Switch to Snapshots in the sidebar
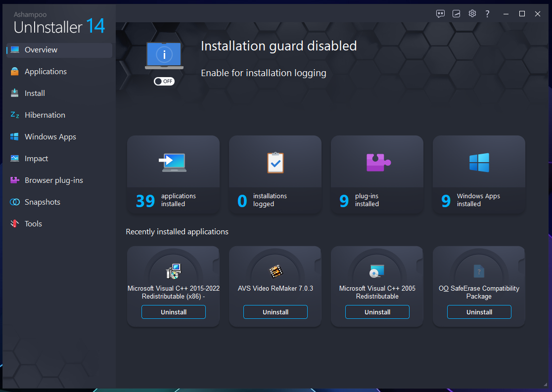The width and height of the screenshot is (552, 392). coord(42,202)
